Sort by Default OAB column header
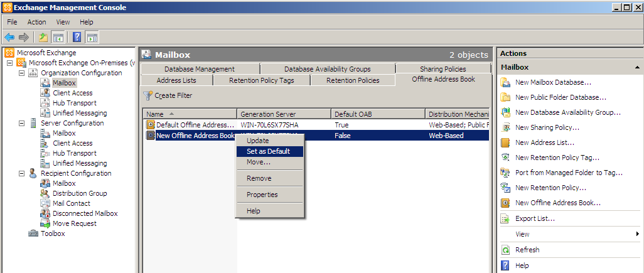The width and height of the screenshot is (644, 273). [x=378, y=114]
